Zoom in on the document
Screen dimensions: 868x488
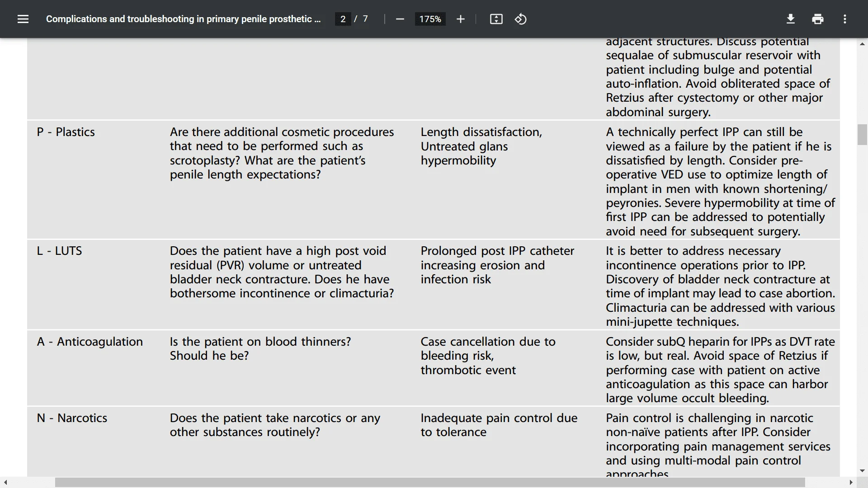point(460,19)
